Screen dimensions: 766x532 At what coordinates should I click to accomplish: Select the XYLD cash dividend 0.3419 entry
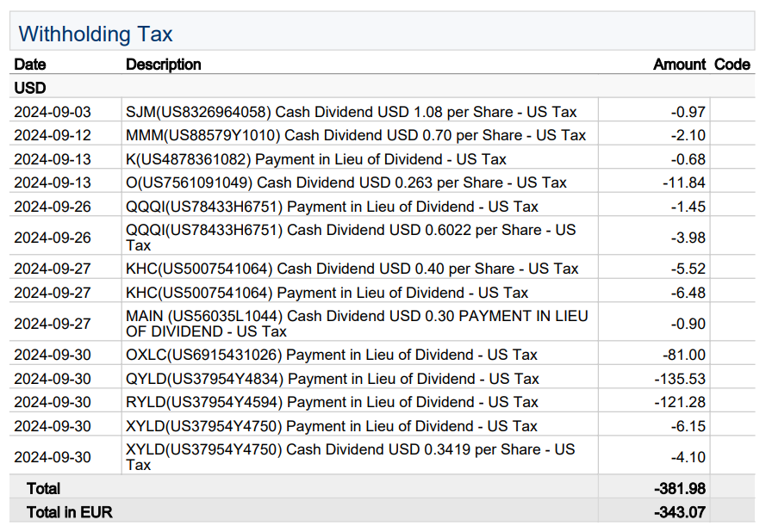350,457
